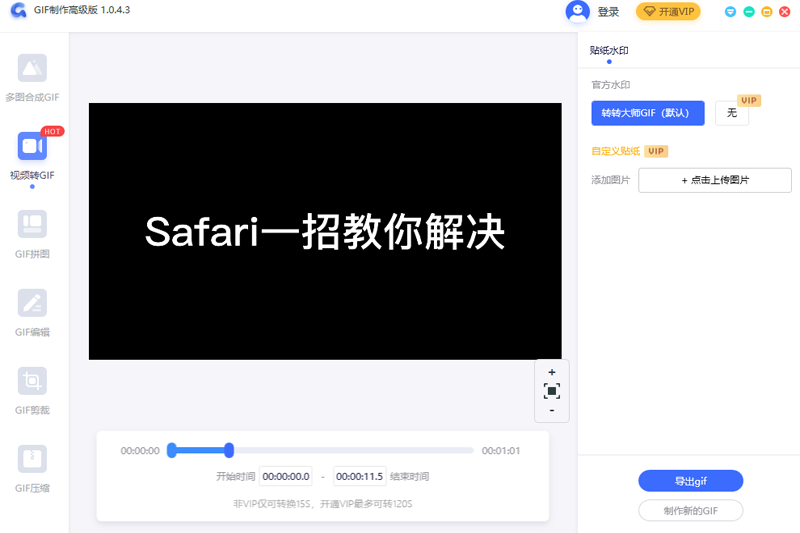
Task: Open the GIF编辑 tool
Action: (32, 303)
